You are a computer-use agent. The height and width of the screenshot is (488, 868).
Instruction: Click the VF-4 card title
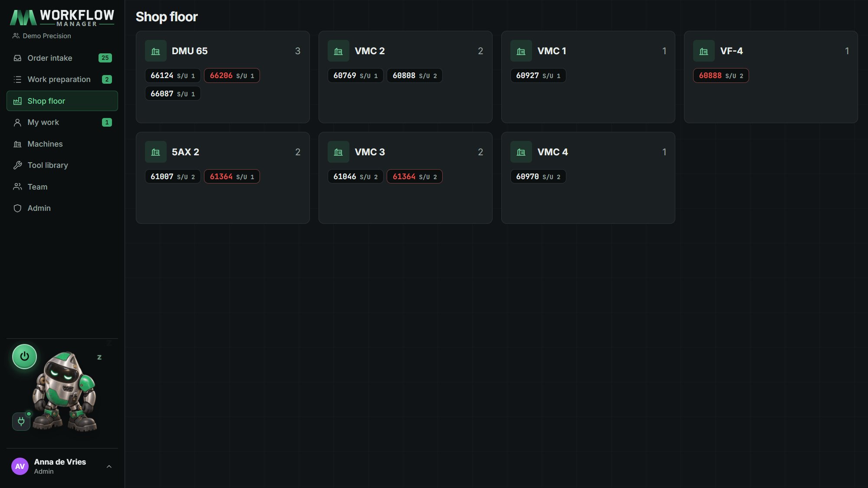click(x=731, y=51)
